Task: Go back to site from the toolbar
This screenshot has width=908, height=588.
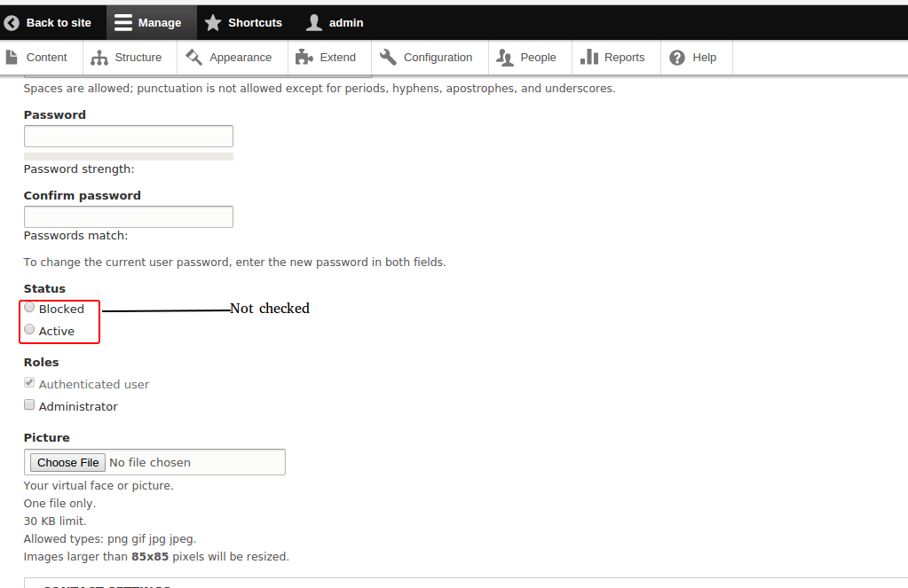Action: click(49, 22)
